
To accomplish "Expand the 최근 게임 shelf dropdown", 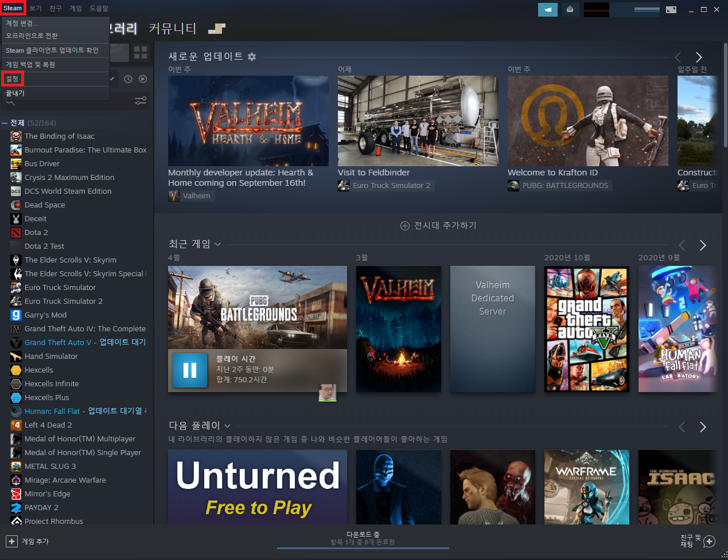I will click(x=217, y=244).
